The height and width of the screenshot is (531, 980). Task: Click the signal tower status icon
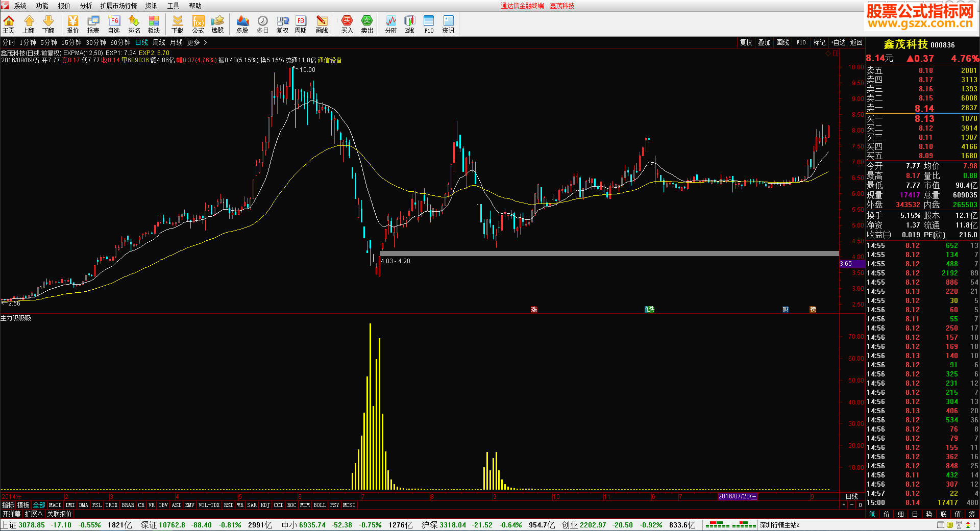[959, 525]
